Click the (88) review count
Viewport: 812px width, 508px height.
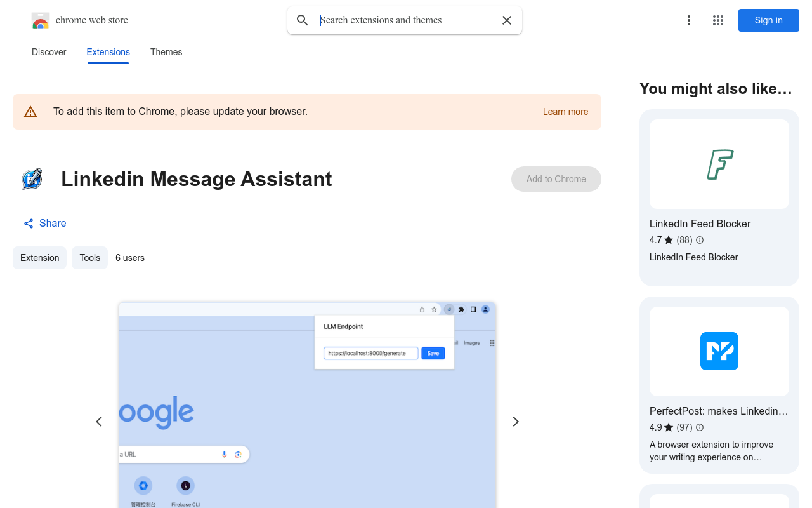[x=684, y=240]
